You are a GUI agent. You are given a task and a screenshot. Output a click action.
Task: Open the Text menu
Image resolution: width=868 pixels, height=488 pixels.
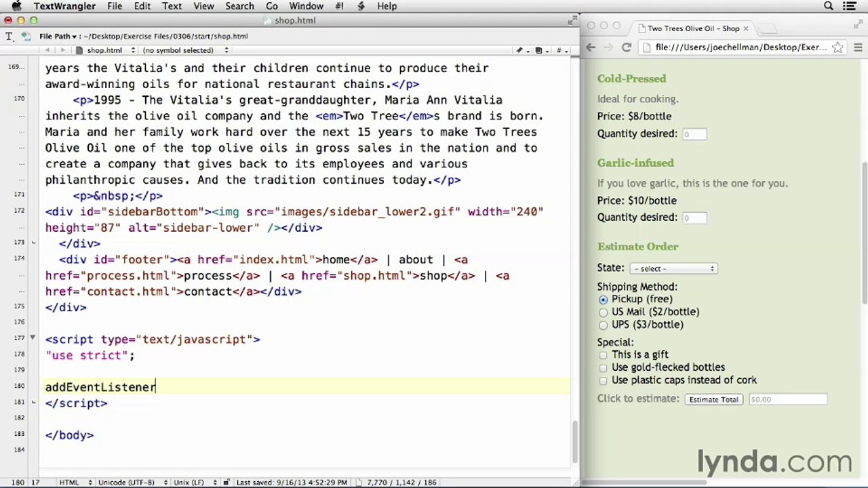click(172, 6)
